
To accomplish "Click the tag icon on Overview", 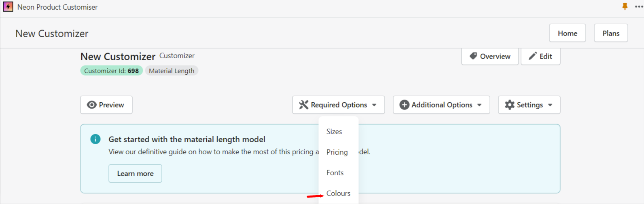I will pyautogui.click(x=473, y=56).
